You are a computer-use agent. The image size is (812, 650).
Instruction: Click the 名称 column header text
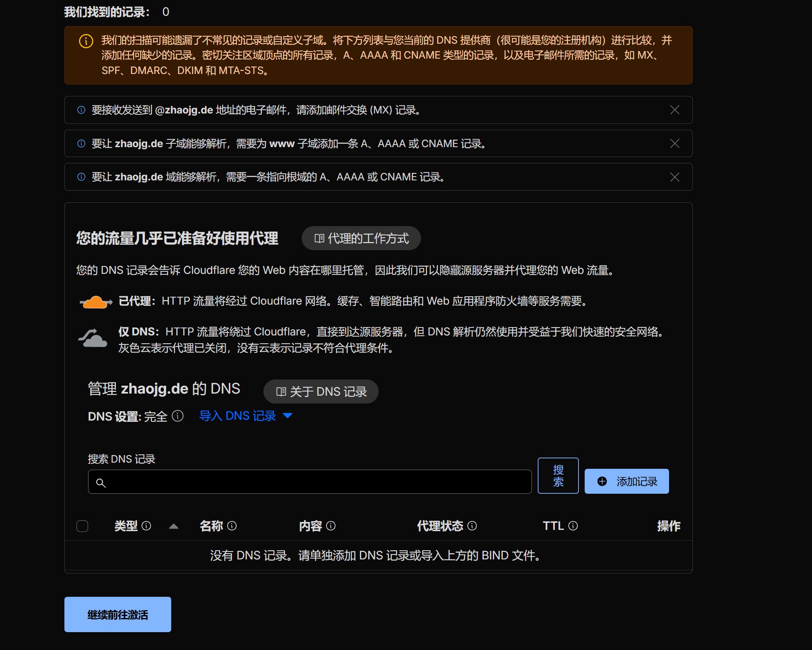[x=212, y=526]
